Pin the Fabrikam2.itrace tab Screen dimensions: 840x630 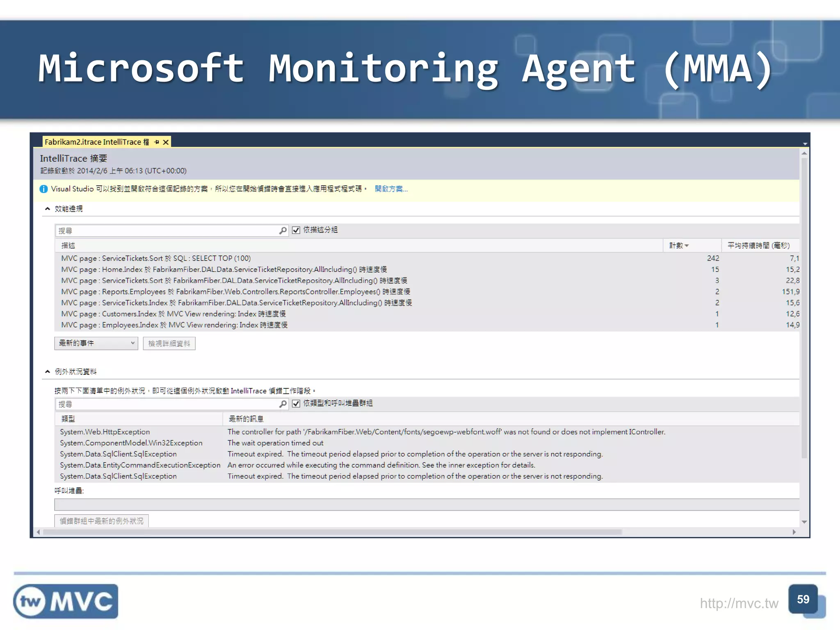coord(157,142)
